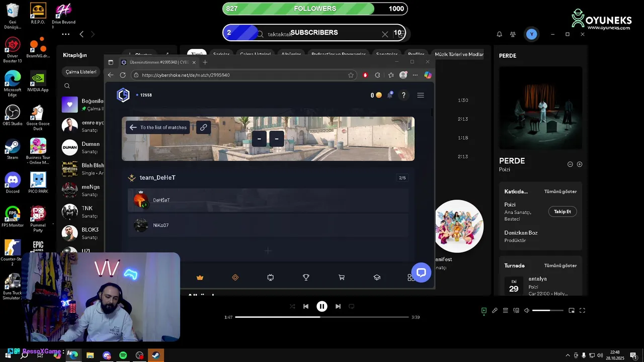Image resolution: width=644 pixels, height=362 pixels.
Task: Open Edge profile avatar
Action: click(403, 75)
